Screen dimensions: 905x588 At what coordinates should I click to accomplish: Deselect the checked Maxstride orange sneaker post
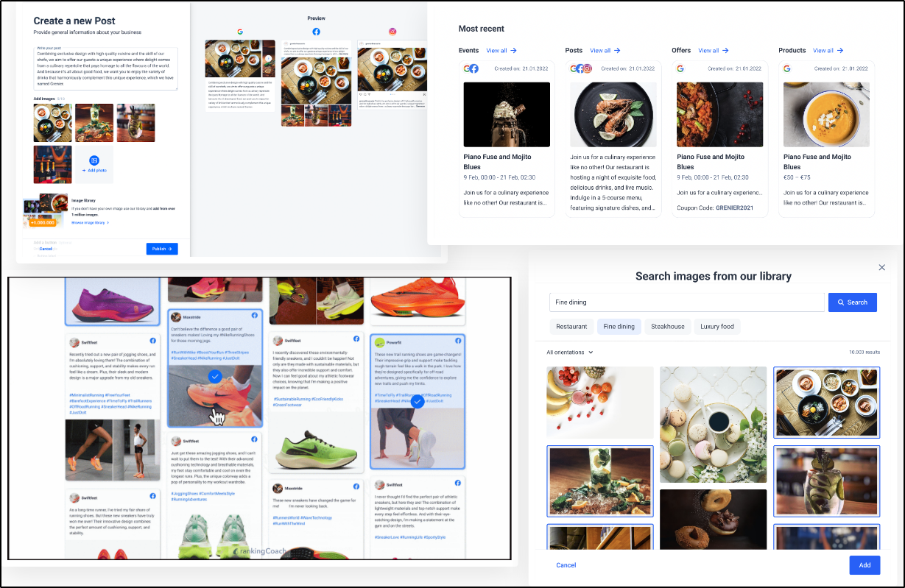click(x=214, y=376)
